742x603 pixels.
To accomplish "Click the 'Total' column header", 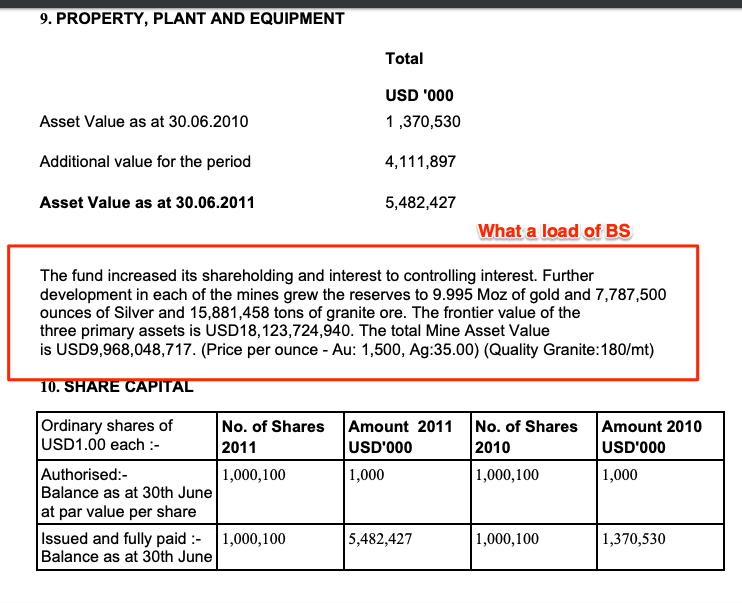I will point(404,59).
